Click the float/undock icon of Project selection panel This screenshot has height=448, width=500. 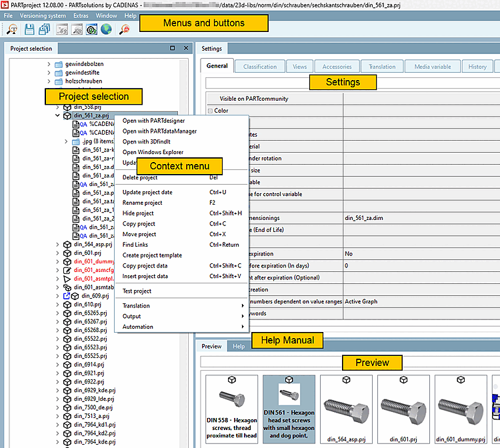[172, 48]
